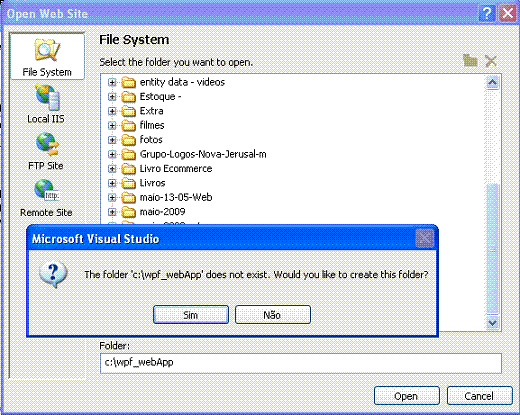This screenshot has height=415, width=520.
Task: Expand the Estoque - folder node
Action: click(x=112, y=97)
